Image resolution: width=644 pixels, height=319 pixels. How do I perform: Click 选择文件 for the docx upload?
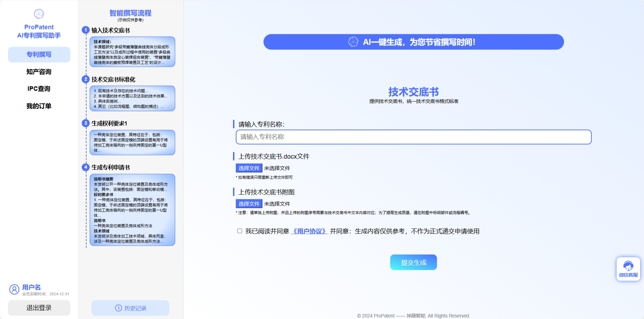coord(249,168)
